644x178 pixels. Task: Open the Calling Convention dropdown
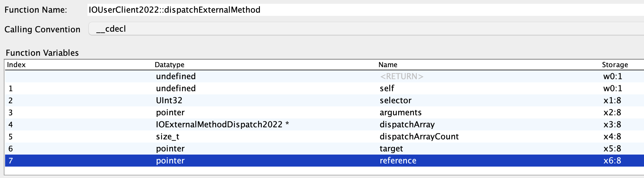click(364, 29)
